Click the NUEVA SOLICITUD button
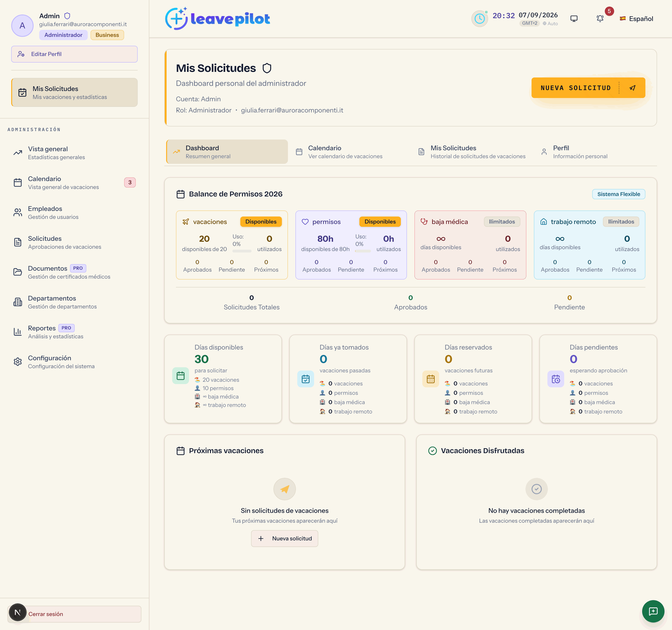 click(588, 88)
